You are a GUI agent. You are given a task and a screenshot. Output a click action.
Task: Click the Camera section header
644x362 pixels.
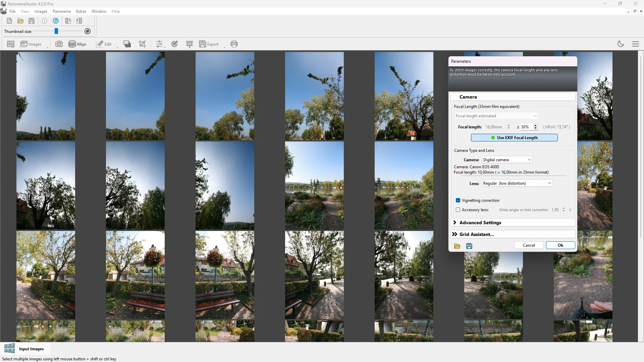513,97
